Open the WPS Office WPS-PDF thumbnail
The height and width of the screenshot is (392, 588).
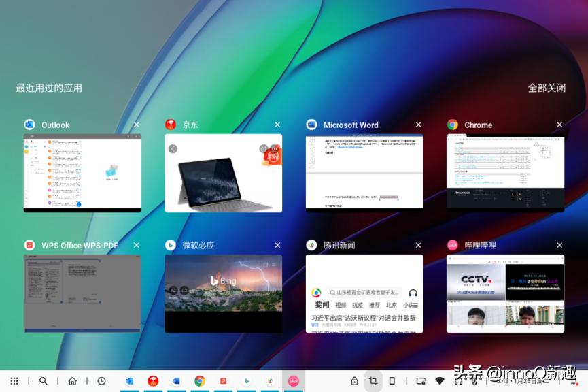(82, 293)
